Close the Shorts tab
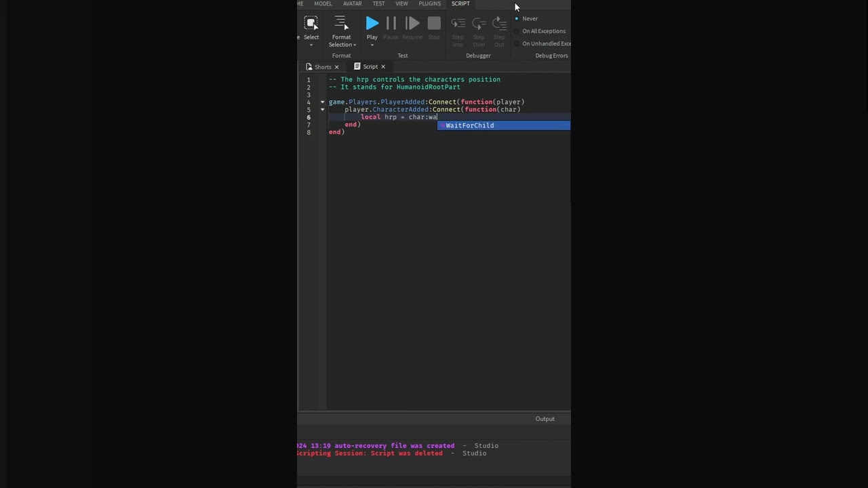The height and width of the screenshot is (488, 868). pos(336,66)
